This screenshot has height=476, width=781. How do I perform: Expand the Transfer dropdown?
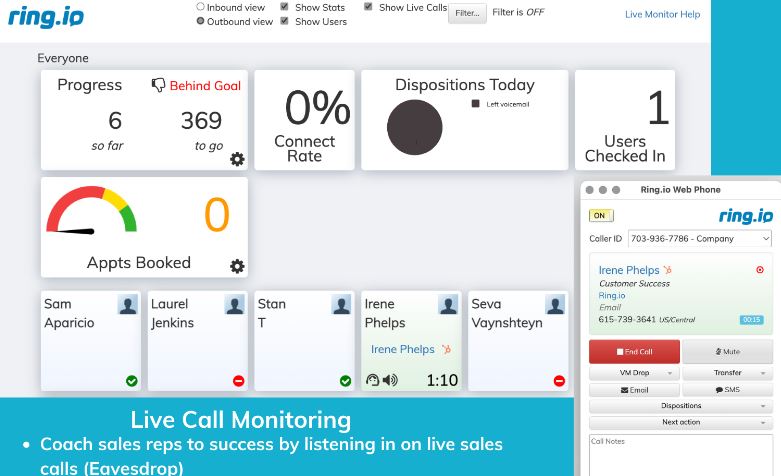(x=728, y=373)
